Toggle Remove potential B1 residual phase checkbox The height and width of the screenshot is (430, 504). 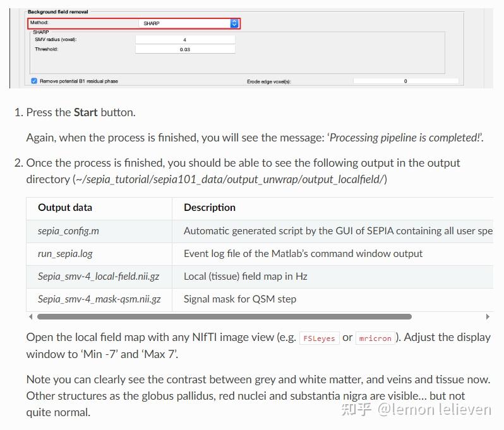pyautogui.click(x=34, y=81)
